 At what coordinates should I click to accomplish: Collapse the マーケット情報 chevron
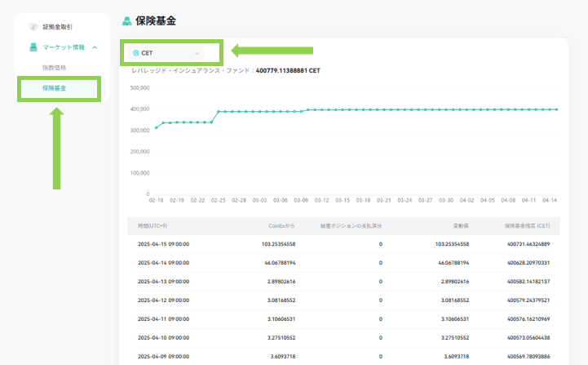(x=95, y=47)
